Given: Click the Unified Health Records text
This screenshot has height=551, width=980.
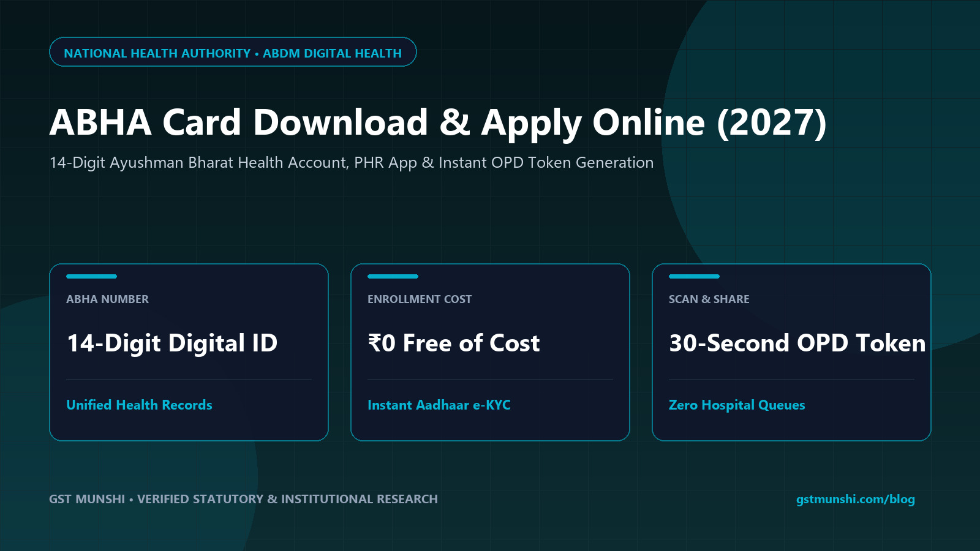Looking at the screenshot, I should 139,405.
